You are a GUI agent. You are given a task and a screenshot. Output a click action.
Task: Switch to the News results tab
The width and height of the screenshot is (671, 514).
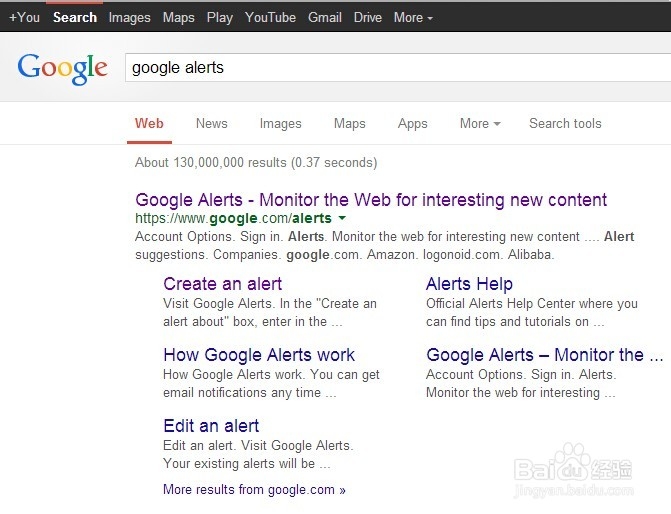click(x=211, y=124)
